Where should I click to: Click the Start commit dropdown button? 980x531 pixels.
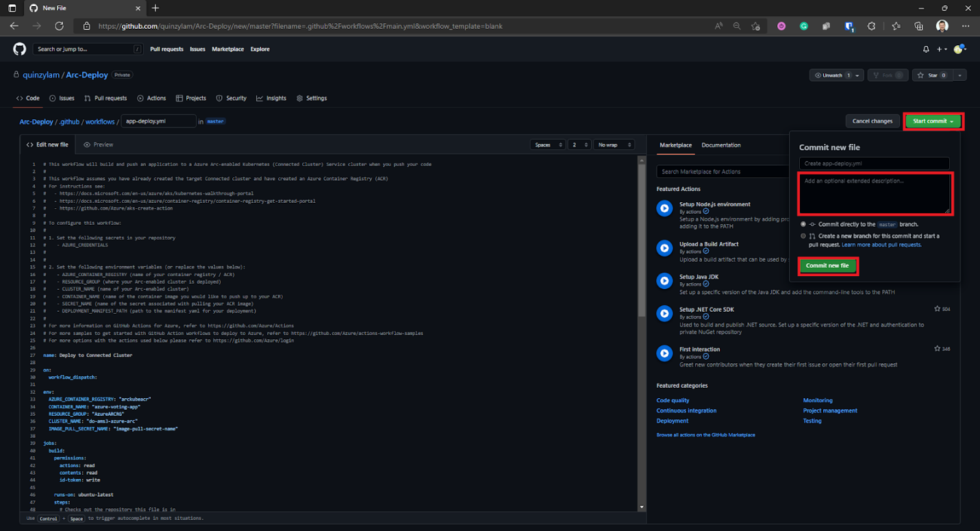pyautogui.click(x=933, y=121)
